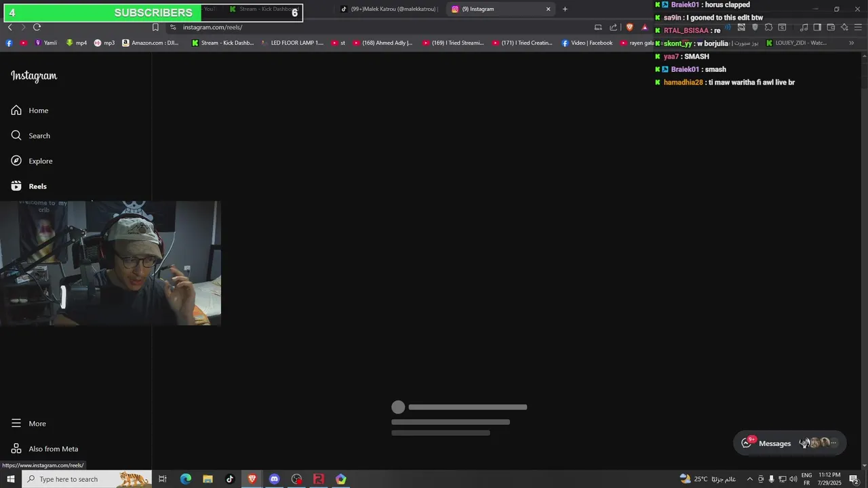Open a new browser tab
Viewport: 868px width, 488px height.
(565, 9)
